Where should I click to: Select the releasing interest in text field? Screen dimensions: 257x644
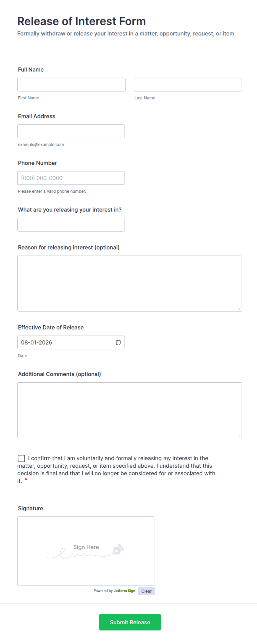coord(71,225)
